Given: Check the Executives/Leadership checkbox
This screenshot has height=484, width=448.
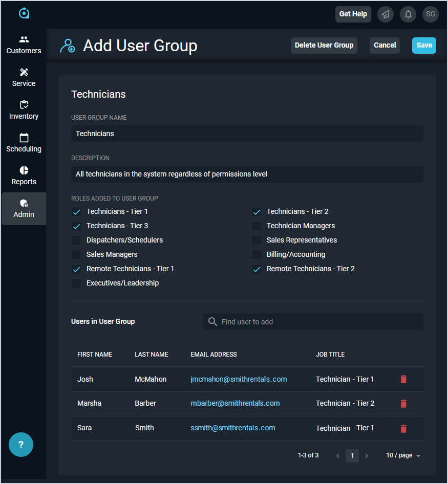Looking at the screenshot, I should pyautogui.click(x=77, y=283).
